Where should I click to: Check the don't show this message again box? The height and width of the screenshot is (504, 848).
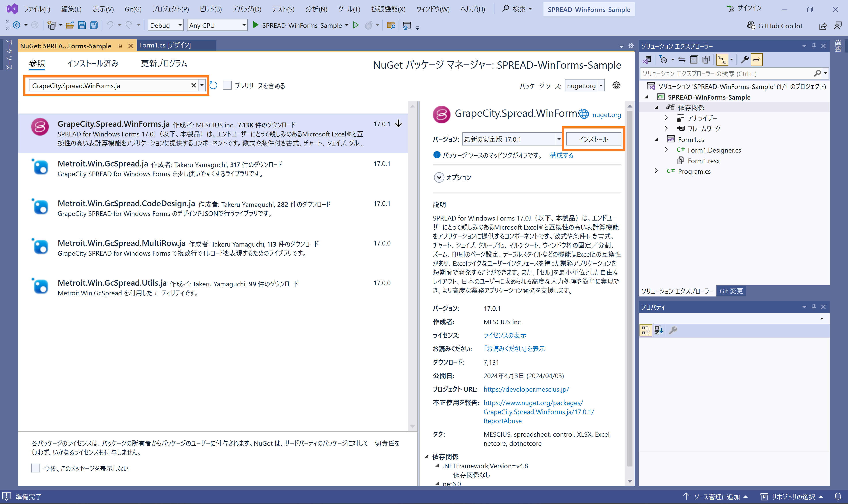35,468
